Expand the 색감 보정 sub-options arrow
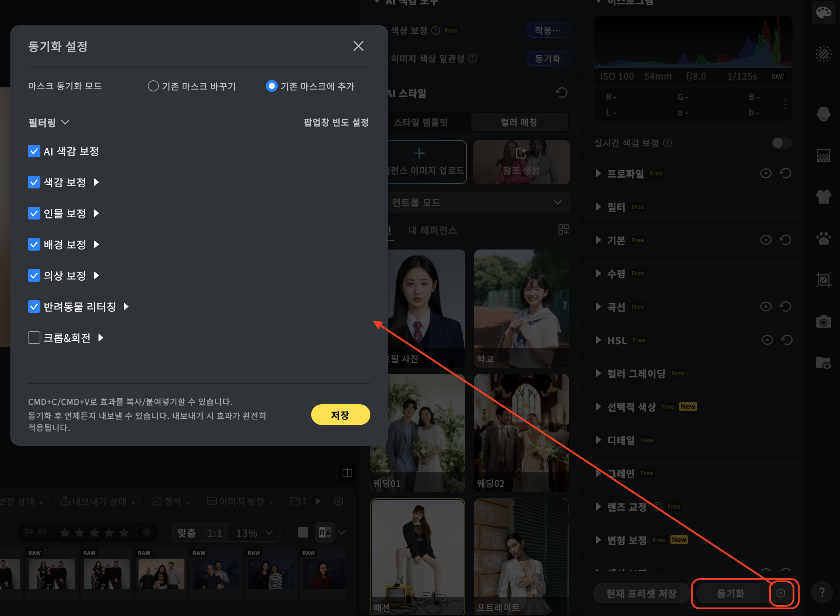840x616 pixels. pos(97,183)
